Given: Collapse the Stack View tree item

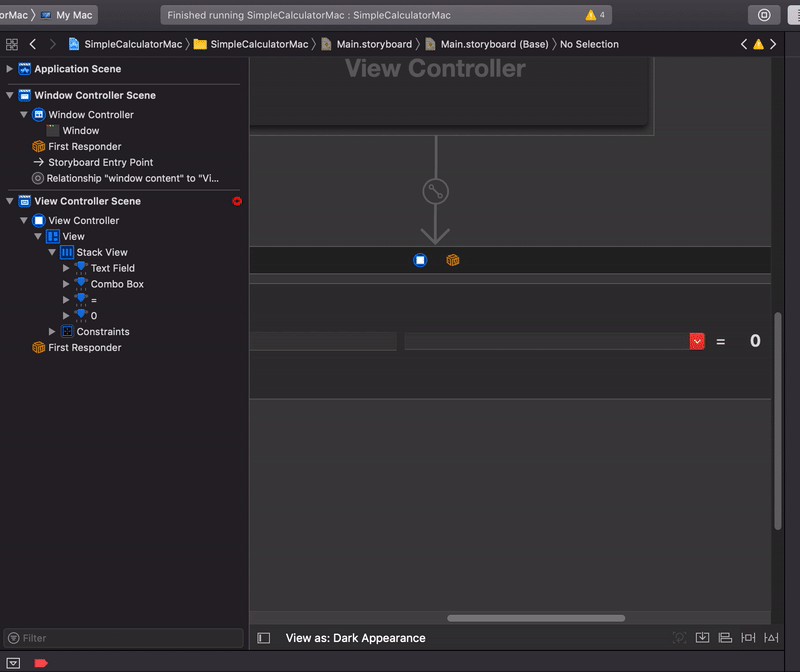Looking at the screenshot, I should pyautogui.click(x=52, y=252).
